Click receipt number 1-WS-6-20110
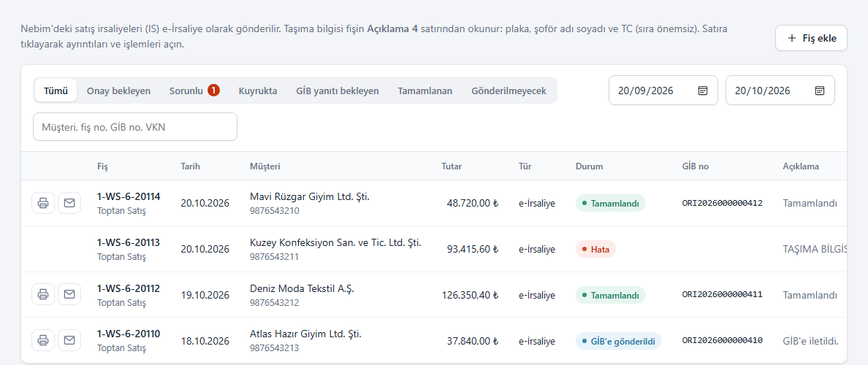Screen dimensions: 868x365 pos(129,334)
